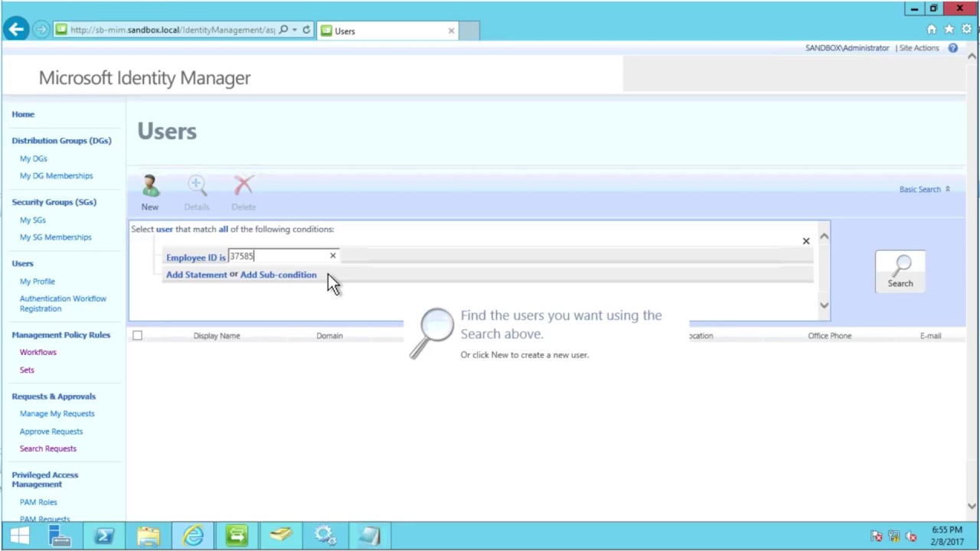The height and width of the screenshot is (551, 980).
Task: Change the 'all' match option in the filter
Action: (224, 229)
